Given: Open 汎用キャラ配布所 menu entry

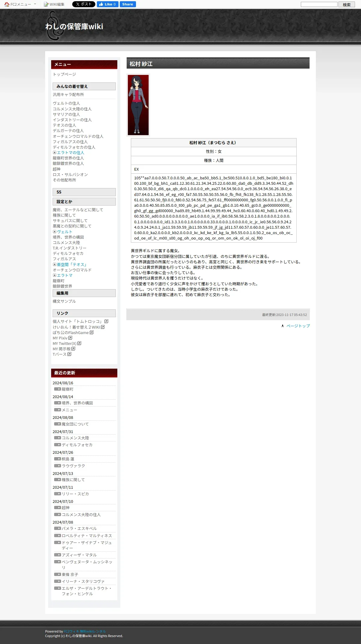Looking at the screenshot, I should click(68, 94).
